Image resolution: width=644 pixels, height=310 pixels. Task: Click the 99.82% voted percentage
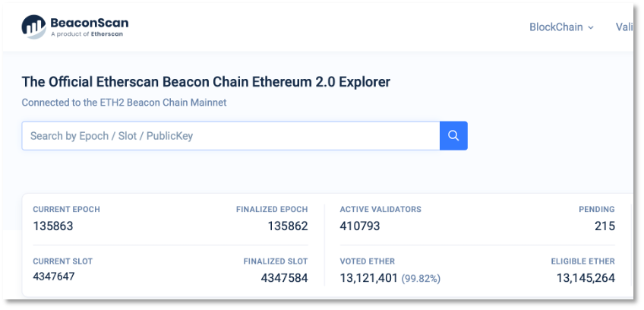coord(421,279)
